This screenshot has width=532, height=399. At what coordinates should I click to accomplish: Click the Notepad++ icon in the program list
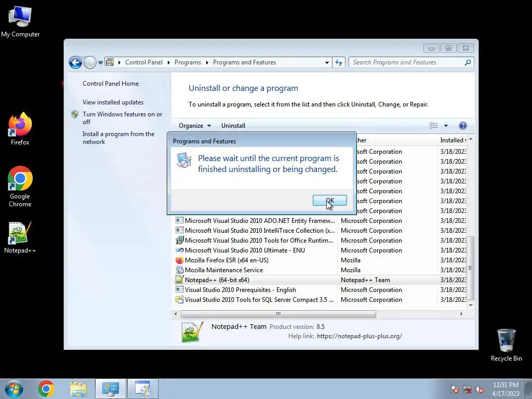coord(179,280)
